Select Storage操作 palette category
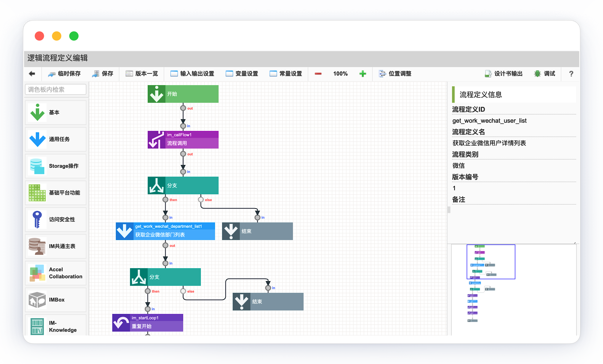The width and height of the screenshot is (603, 364). click(56, 166)
